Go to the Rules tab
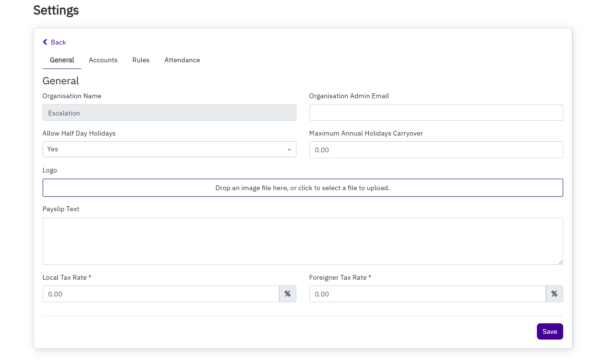Image resolution: width=591 pixels, height=364 pixels. coord(141,60)
